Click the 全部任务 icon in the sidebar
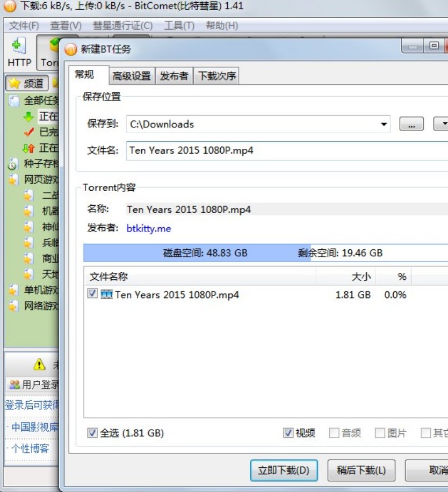448x492 pixels. [14, 101]
